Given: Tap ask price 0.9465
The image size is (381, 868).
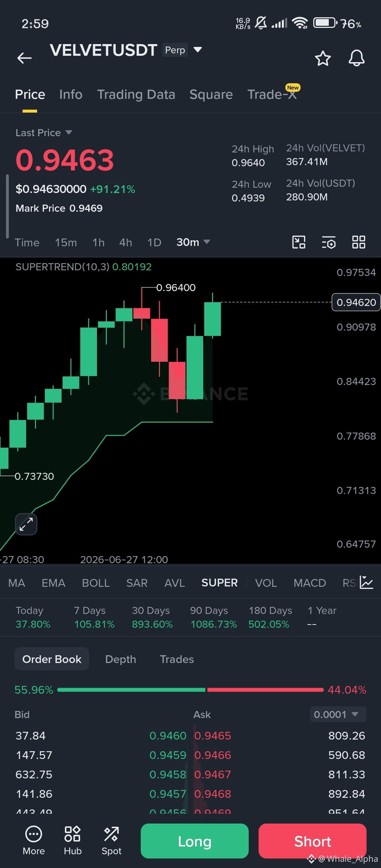Looking at the screenshot, I should click(213, 736).
